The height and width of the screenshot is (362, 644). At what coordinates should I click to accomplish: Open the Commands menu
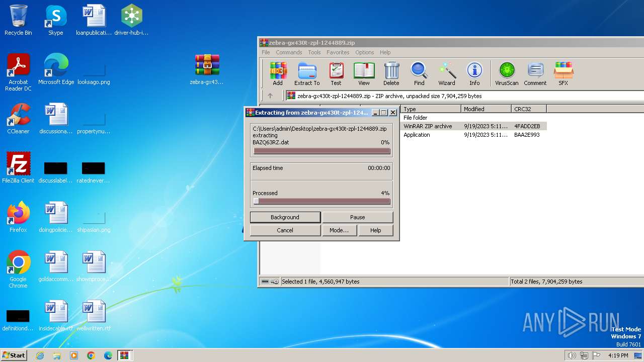pyautogui.click(x=289, y=52)
